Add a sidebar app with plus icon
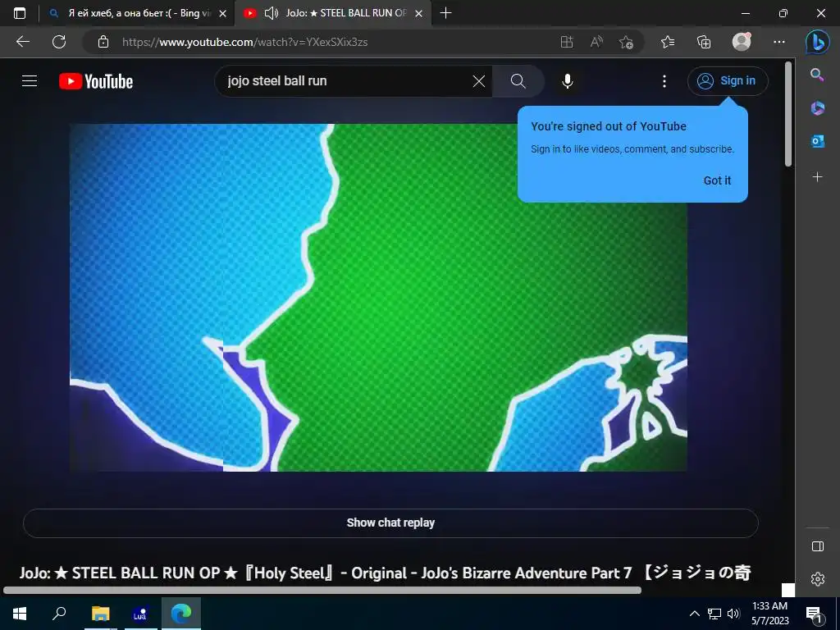This screenshot has height=630, width=840. 817,177
